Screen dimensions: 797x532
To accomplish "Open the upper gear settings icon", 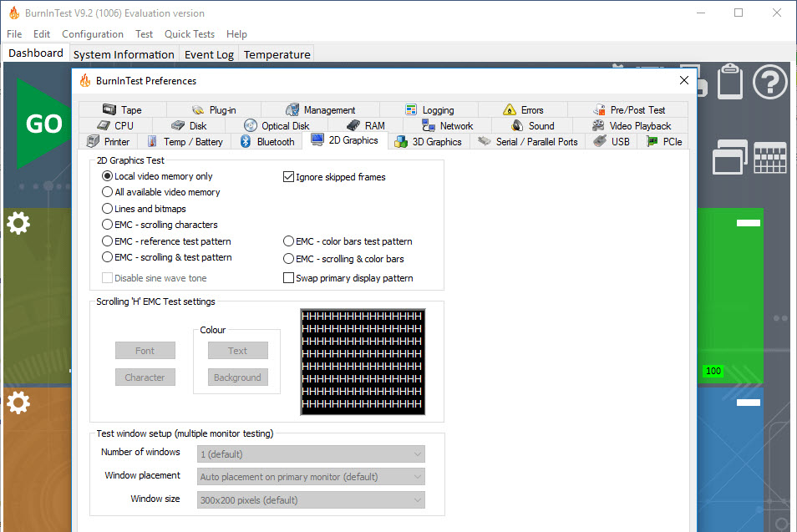I will (x=18, y=223).
